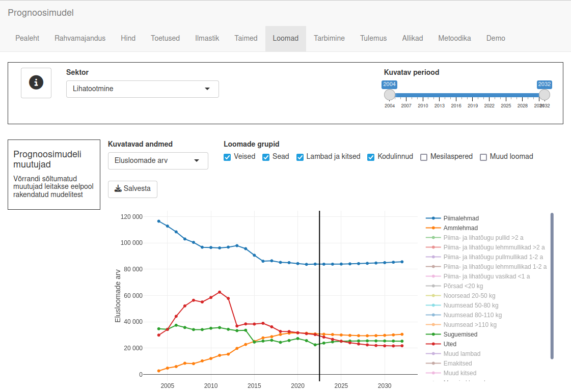Show Emakitsed legend series
Viewport: 571px width, 392px height.
(457, 363)
